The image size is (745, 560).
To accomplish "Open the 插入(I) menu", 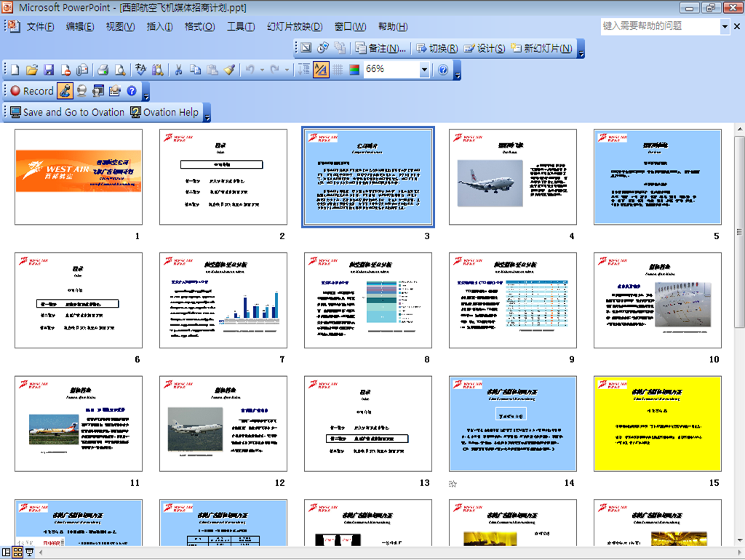I will (159, 27).
